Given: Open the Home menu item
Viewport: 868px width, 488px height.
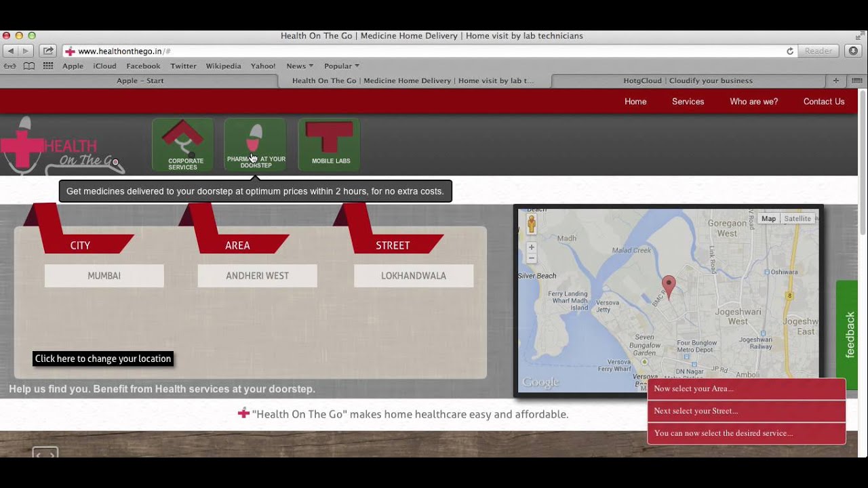Looking at the screenshot, I should coord(635,102).
